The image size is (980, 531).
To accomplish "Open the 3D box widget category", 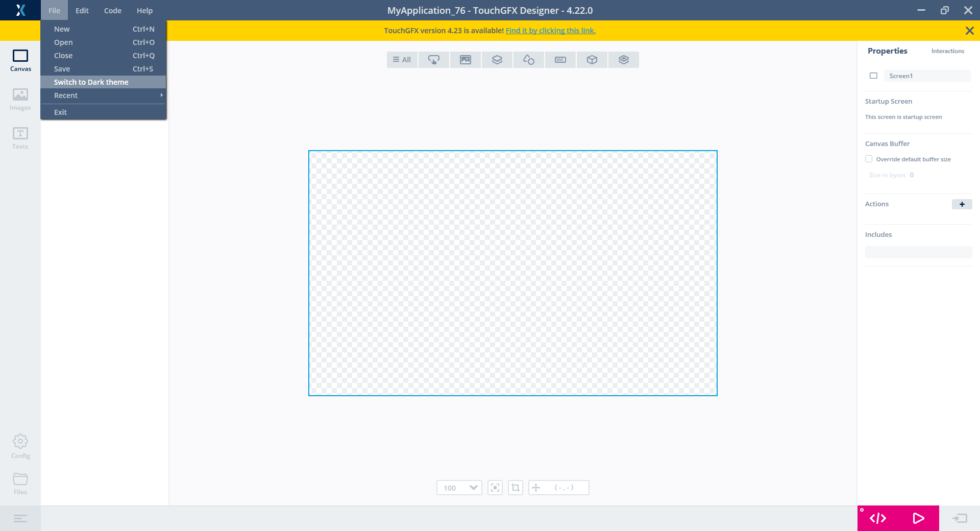I will tap(592, 60).
